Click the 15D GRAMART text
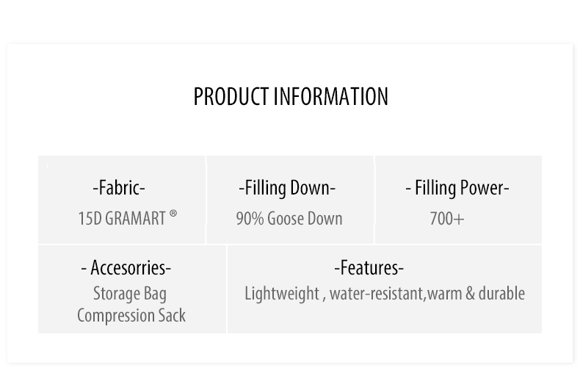The width and height of the screenshot is (580, 392). point(122,218)
